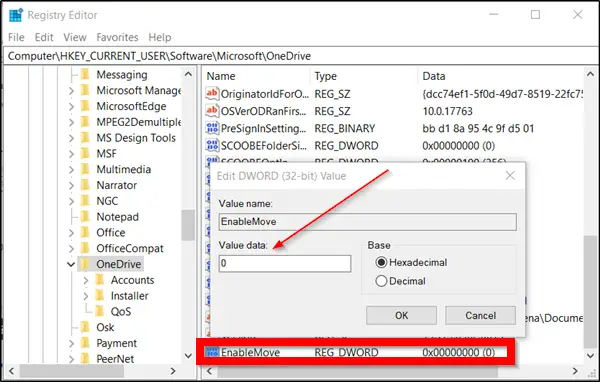Click the QoS folder icon
Image resolution: width=600 pixels, height=382 pixels.
pos(100,311)
